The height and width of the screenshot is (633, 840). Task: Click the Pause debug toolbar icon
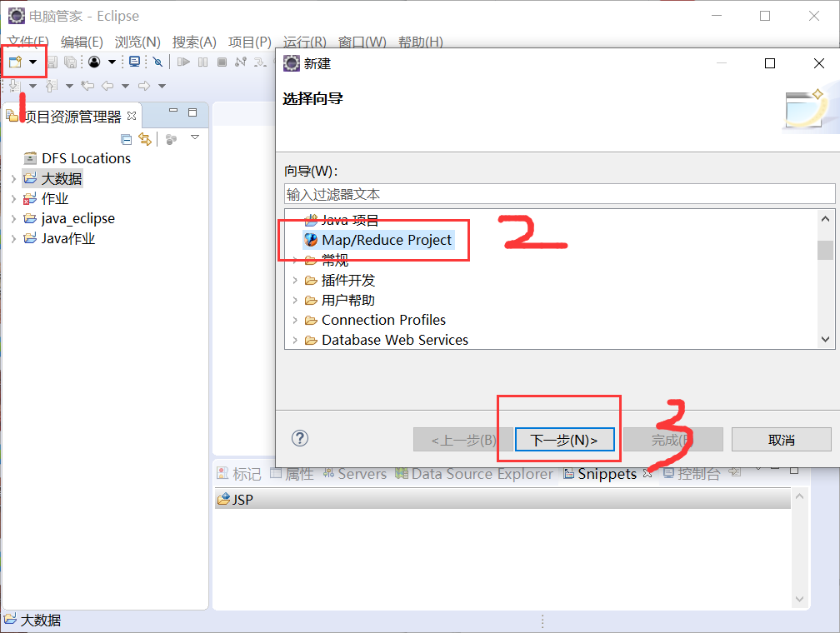point(204,62)
